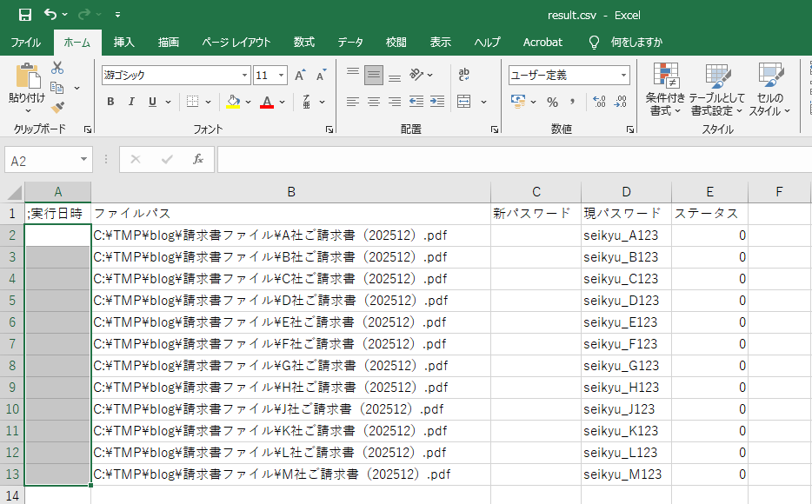Click the yellow fill color button
Viewport: 812px width, 504px height.
pos(232,102)
